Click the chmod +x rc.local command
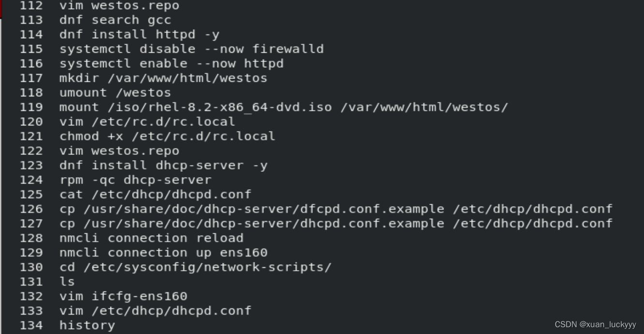Viewport: 644px width, 334px height. tap(167, 137)
